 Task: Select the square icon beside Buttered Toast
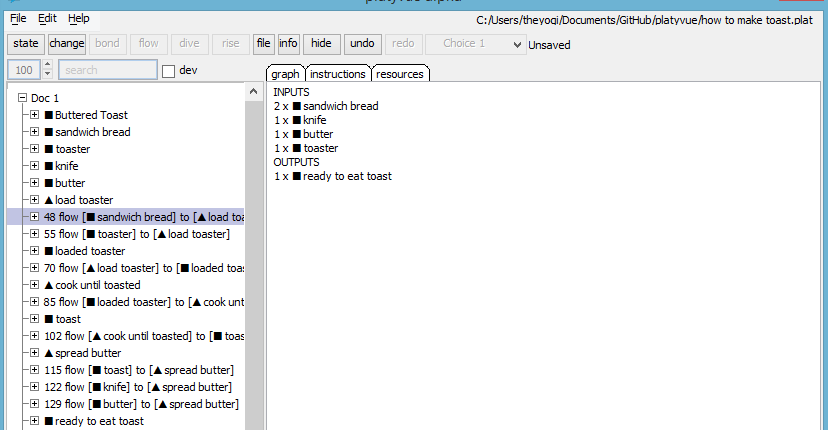(x=48, y=115)
